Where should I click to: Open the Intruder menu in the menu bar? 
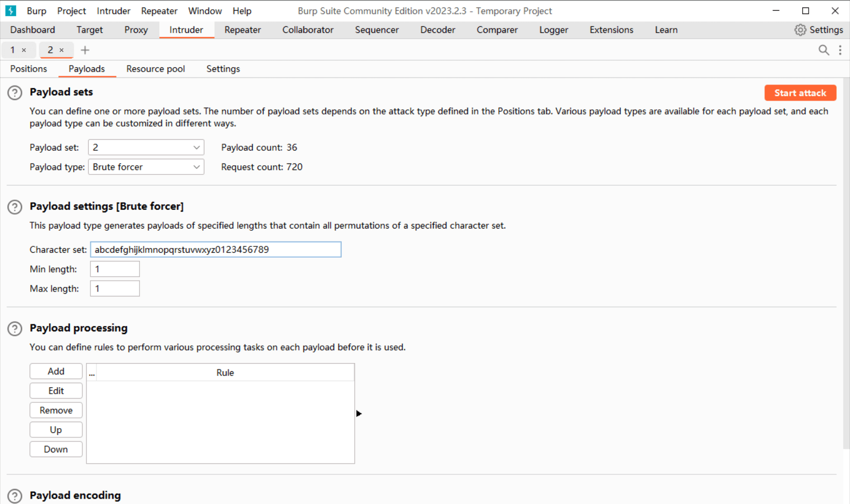coord(113,11)
